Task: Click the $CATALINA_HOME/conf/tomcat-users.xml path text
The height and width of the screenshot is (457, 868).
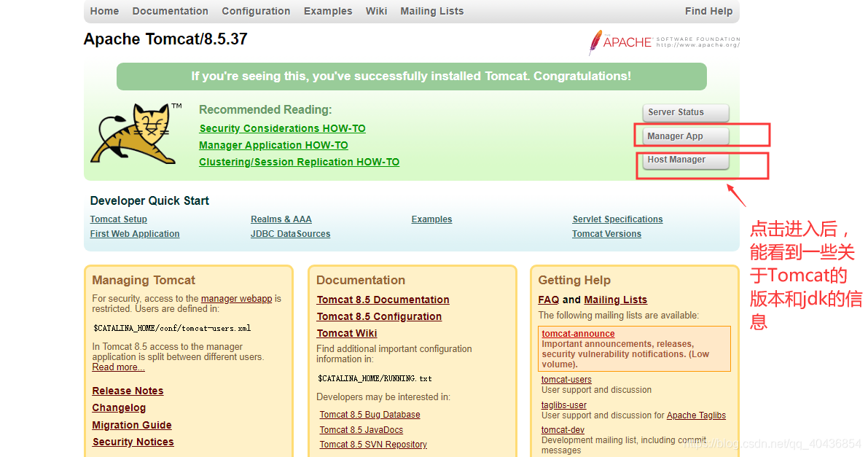Action: click(172, 328)
